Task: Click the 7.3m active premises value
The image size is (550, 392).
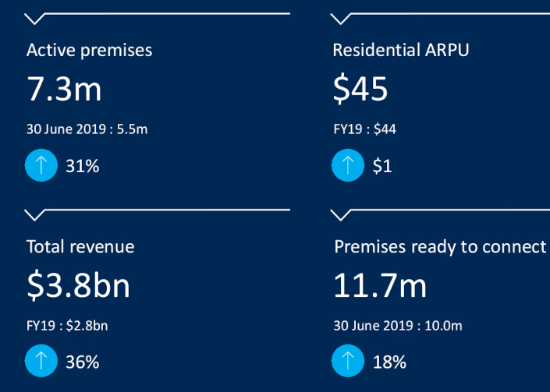Action: pos(64,90)
